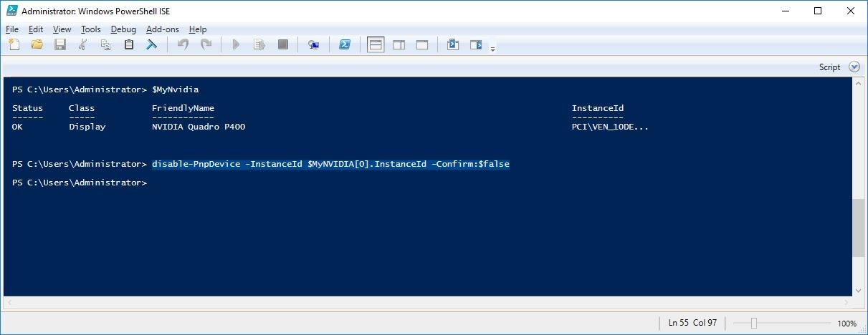Paste from clipboard icon
Viewport: 868px width, 335px height.
[129, 44]
